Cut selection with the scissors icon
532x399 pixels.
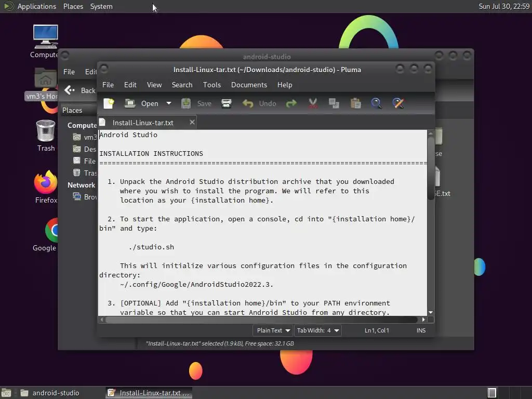[313, 103]
